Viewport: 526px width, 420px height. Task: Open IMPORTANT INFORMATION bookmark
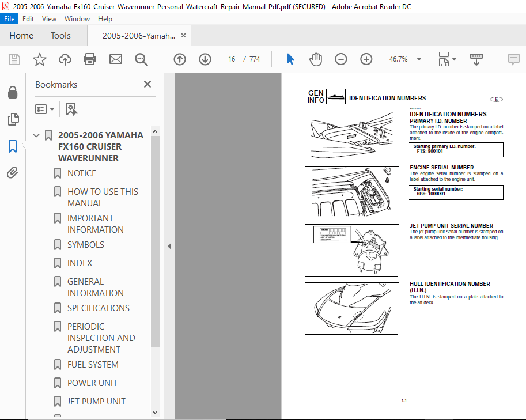pyautogui.click(x=96, y=224)
